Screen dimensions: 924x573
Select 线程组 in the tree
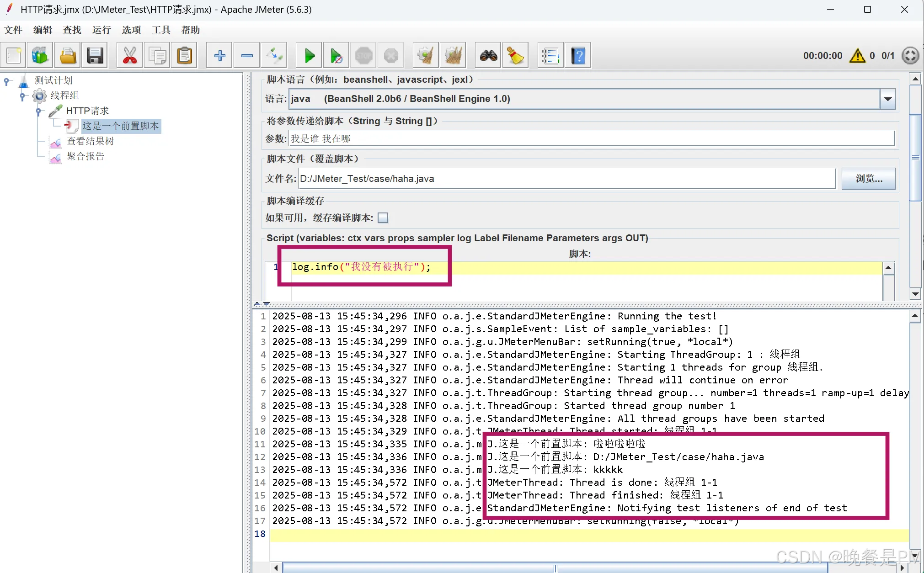(64, 95)
